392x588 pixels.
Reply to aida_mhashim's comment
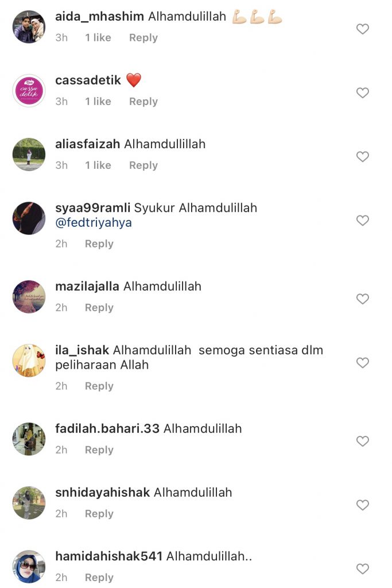143,38
